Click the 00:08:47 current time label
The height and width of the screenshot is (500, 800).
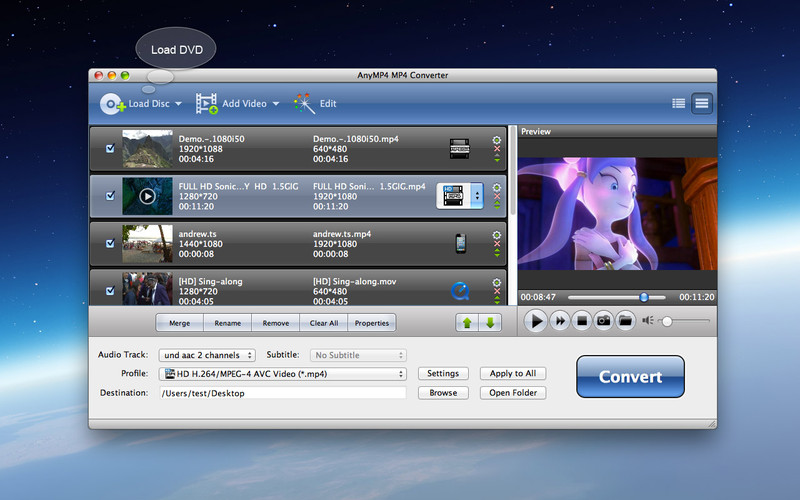(538, 297)
